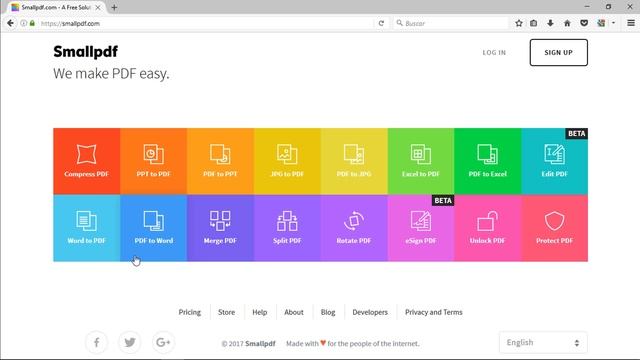
Task: Click the SIGN UP button
Action: click(559, 53)
